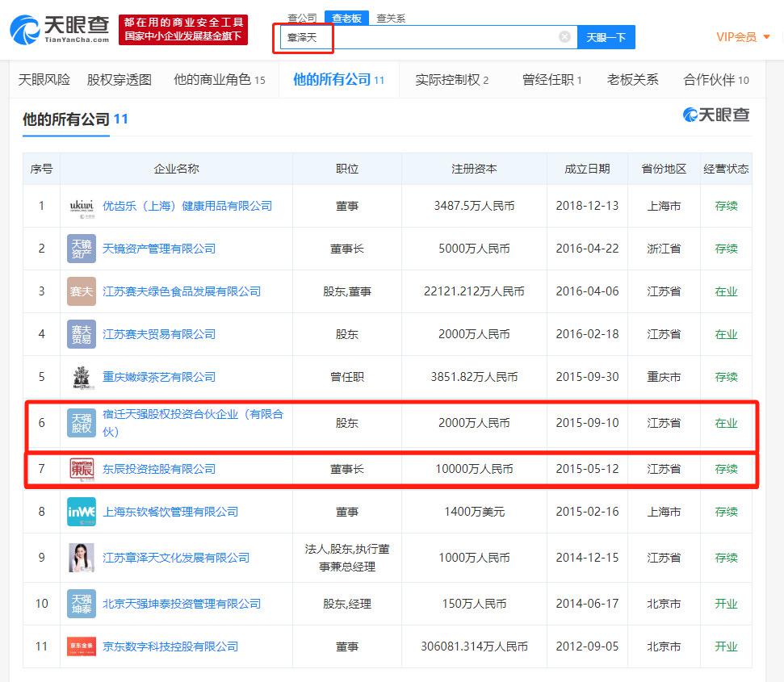This screenshot has width=784, height=682.
Task: Open the 实际控制权 tab
Action: (x=451, y=80)
